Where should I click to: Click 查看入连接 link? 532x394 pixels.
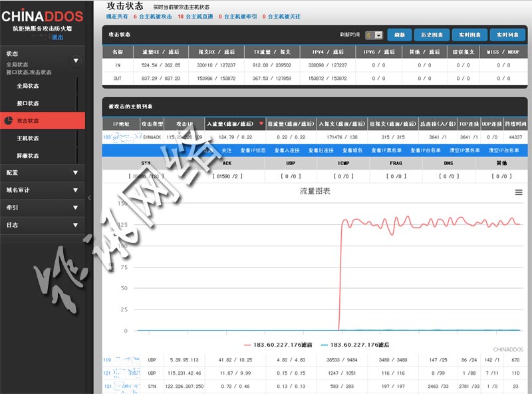click(x=287, y=150)
